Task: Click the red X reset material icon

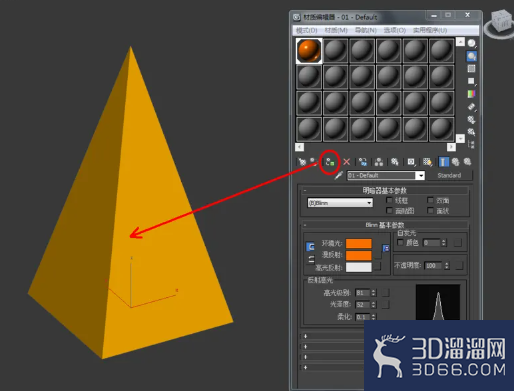Action: pyautogui.click(x=347, y=162)
